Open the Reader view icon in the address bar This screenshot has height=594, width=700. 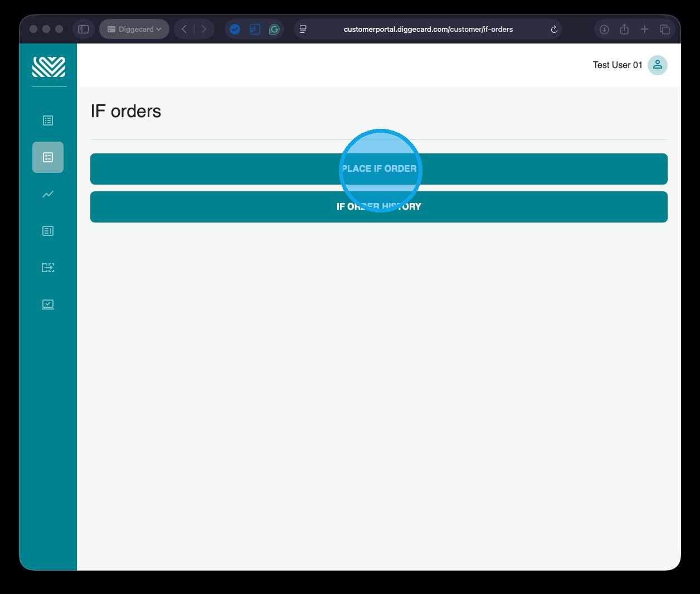coord(303,29)
